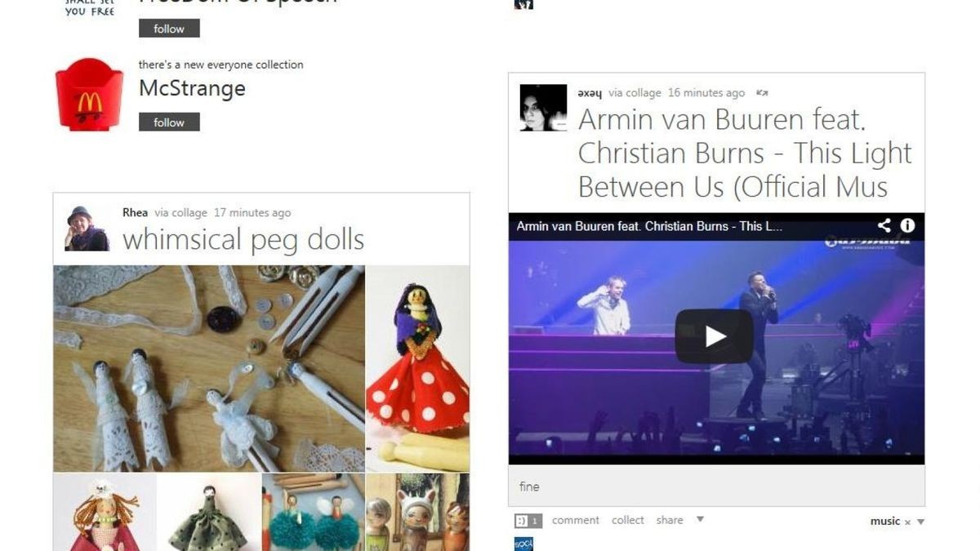
Task: Play the Armin van Buuren video
Action: 714,335
